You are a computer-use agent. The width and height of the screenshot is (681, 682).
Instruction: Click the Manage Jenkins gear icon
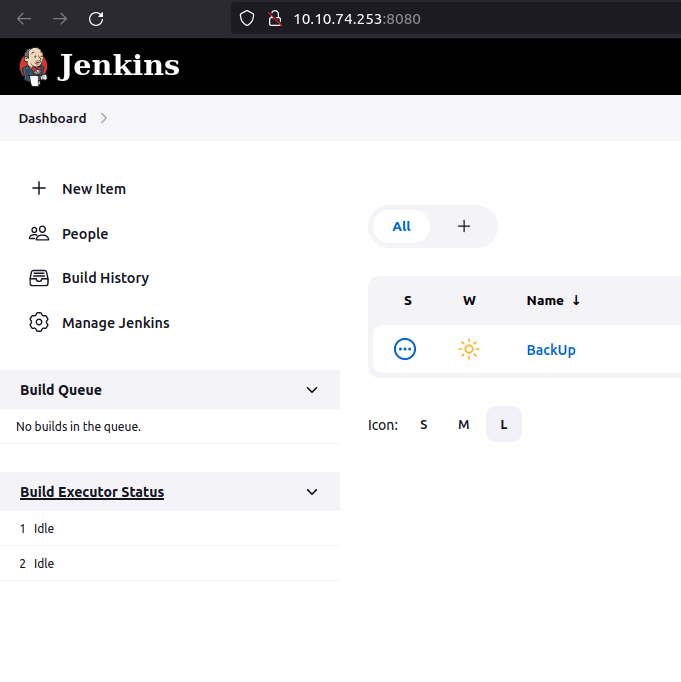click(39, 322)
